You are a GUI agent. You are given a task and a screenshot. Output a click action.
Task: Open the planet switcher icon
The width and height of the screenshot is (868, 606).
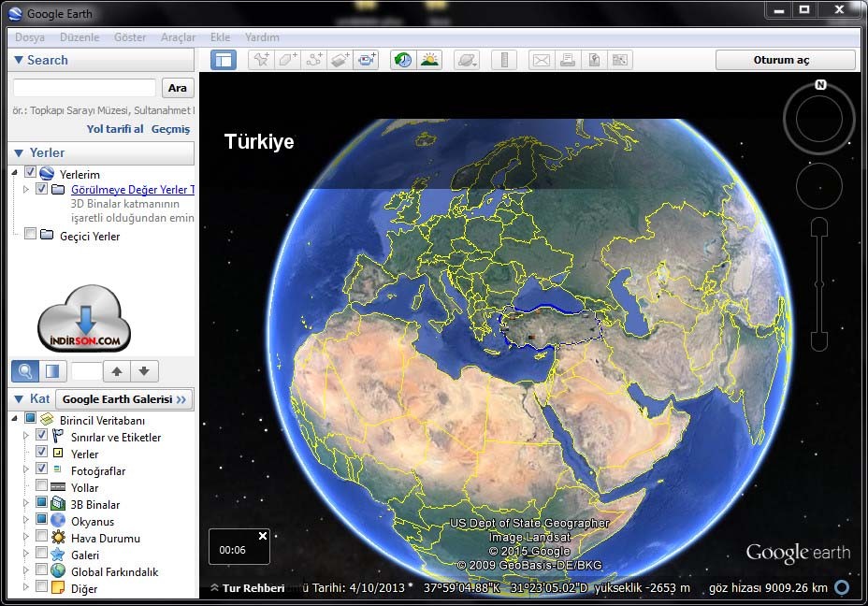[x=467, y=60]
